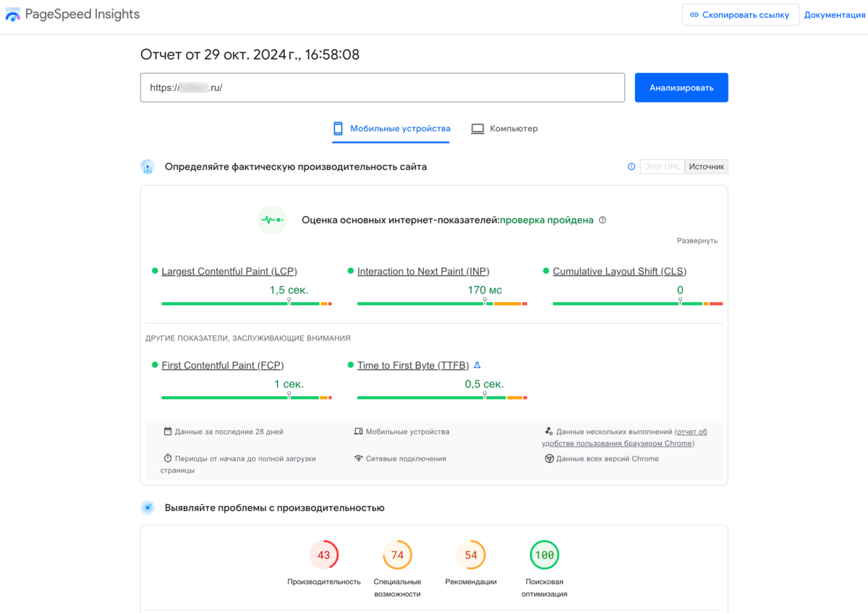Click the FCP distribution bar
Viewport: 868px width, 613px height.
point(247,398)
